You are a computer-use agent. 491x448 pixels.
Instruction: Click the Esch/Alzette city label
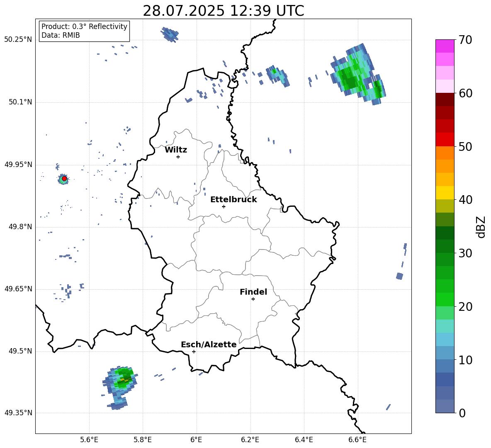[x=209, y=344]
